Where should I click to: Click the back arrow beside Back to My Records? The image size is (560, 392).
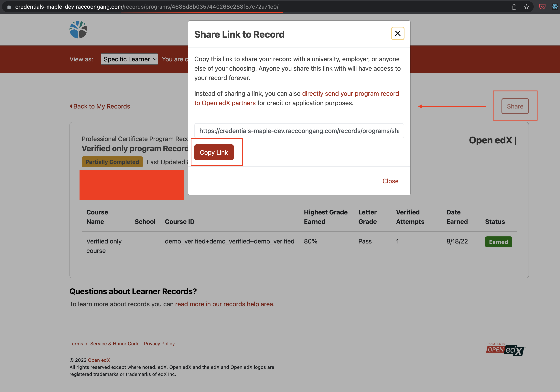[x=71, y=106]
